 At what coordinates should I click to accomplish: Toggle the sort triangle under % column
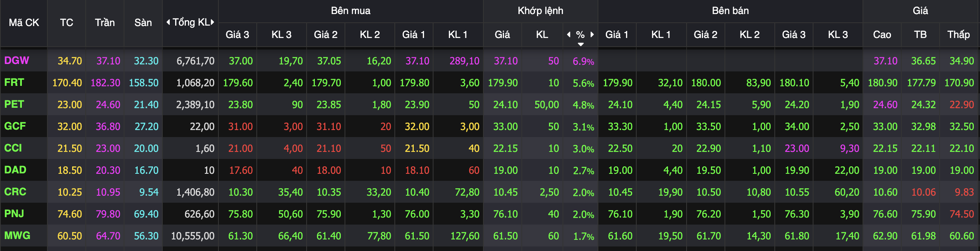click(x=581, y=44)
